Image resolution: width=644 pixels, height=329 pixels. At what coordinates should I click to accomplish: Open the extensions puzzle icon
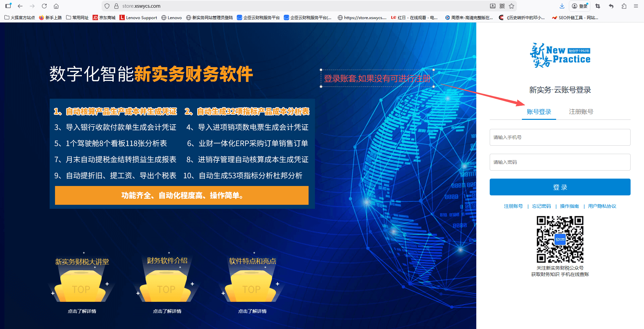click(624, 6)
